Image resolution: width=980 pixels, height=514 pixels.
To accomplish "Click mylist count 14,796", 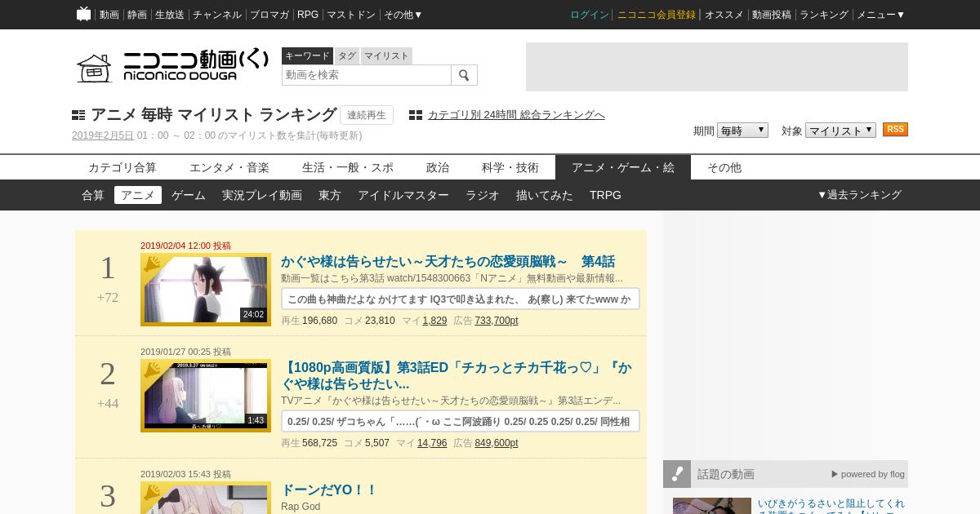I will pyautogui.click(x=432, y=443).
